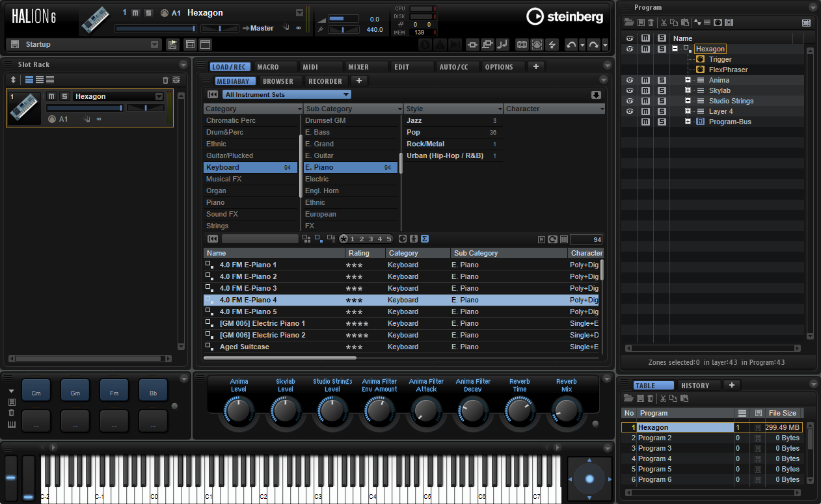Click the trash icon in Program tree toolbar
Screen dimensions: 821x504
point(650,23)
